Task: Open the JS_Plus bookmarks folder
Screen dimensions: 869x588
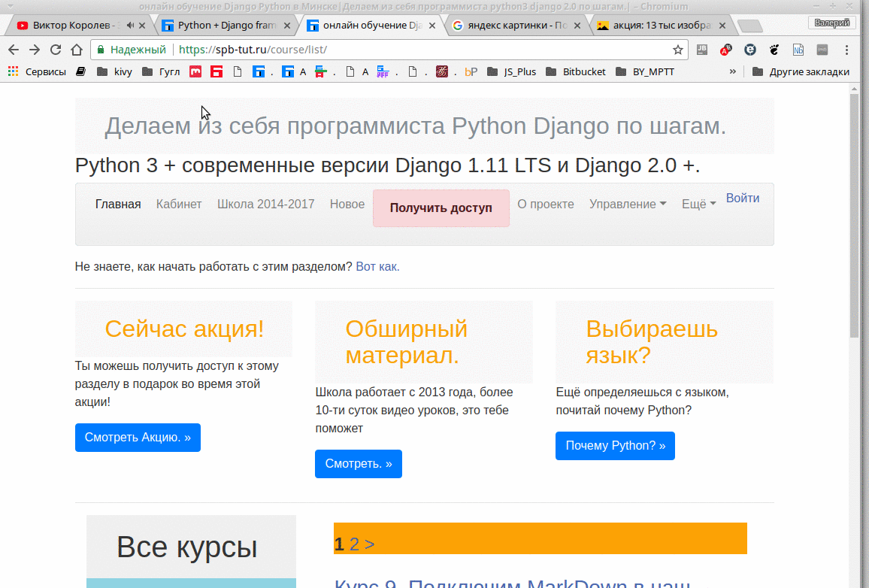Action: (x=511, y=71)
